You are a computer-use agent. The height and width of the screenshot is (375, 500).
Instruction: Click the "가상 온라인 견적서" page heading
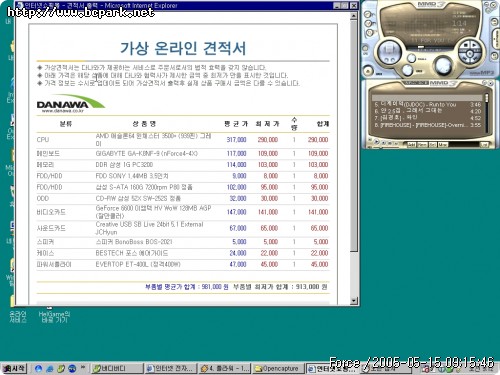183,49
